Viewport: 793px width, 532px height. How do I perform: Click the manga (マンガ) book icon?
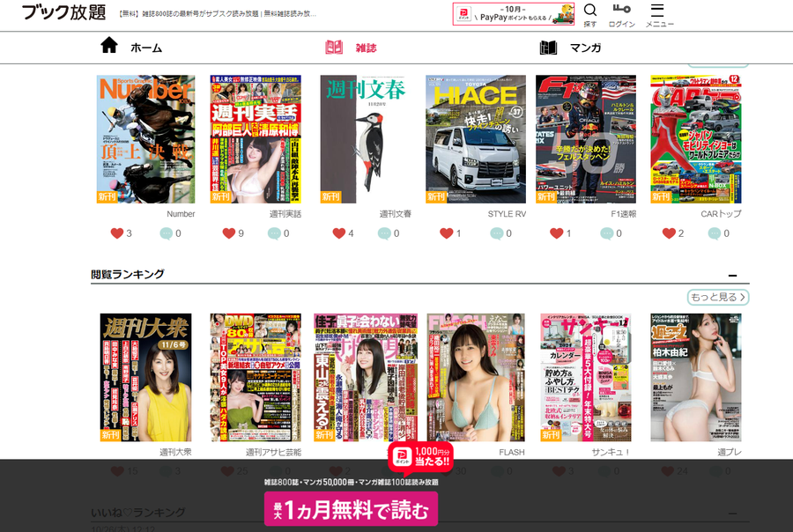548,48
